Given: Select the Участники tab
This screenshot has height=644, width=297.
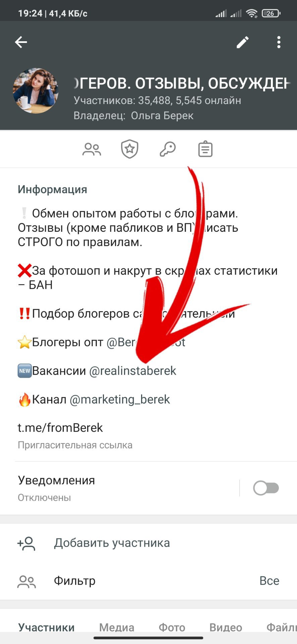Looking at the screenshot, I should pos(46,627).
